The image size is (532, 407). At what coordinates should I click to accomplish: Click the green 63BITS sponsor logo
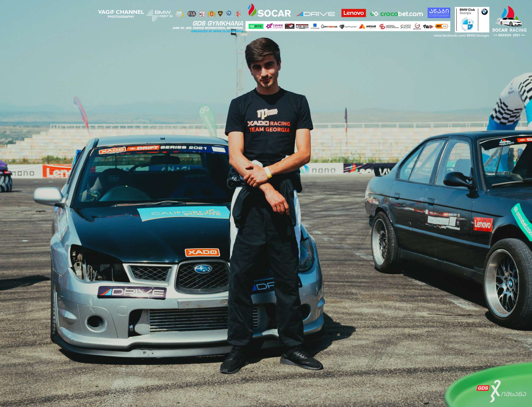coord(256,26)
